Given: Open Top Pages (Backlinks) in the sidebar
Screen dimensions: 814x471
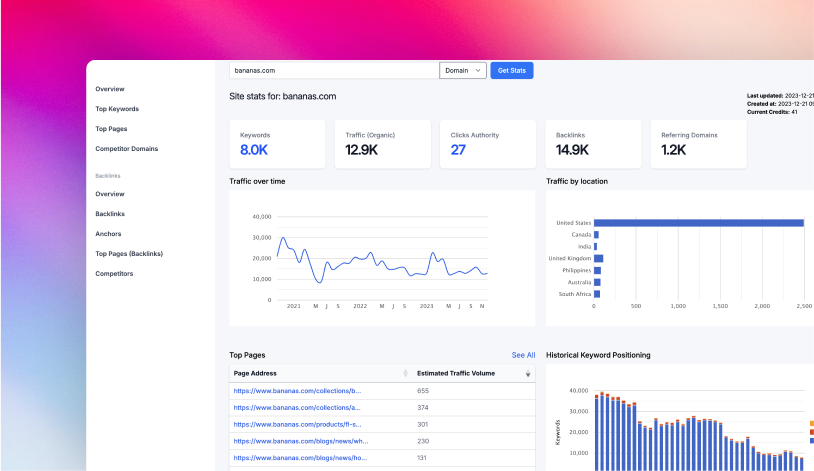Looking at the screenshot, I should (x=129, y=254).
